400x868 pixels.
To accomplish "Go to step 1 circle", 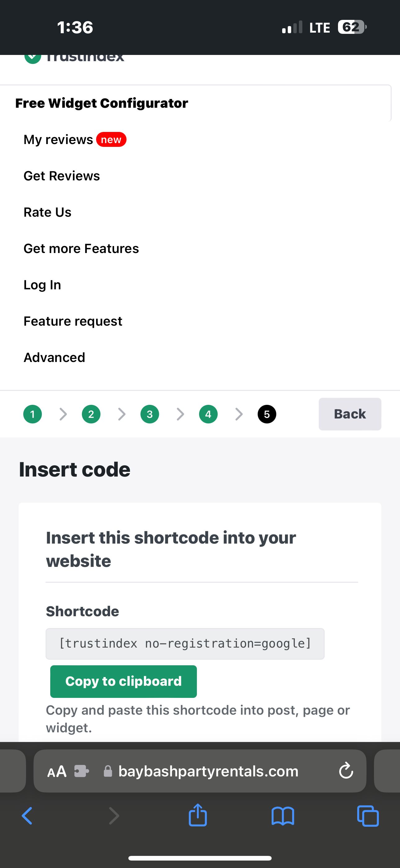I will pyautogui.click(x=33, y=414).
